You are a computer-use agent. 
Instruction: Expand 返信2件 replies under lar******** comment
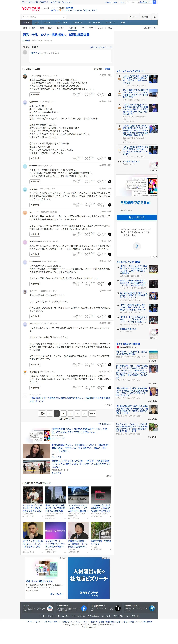[x=35, y=364]
